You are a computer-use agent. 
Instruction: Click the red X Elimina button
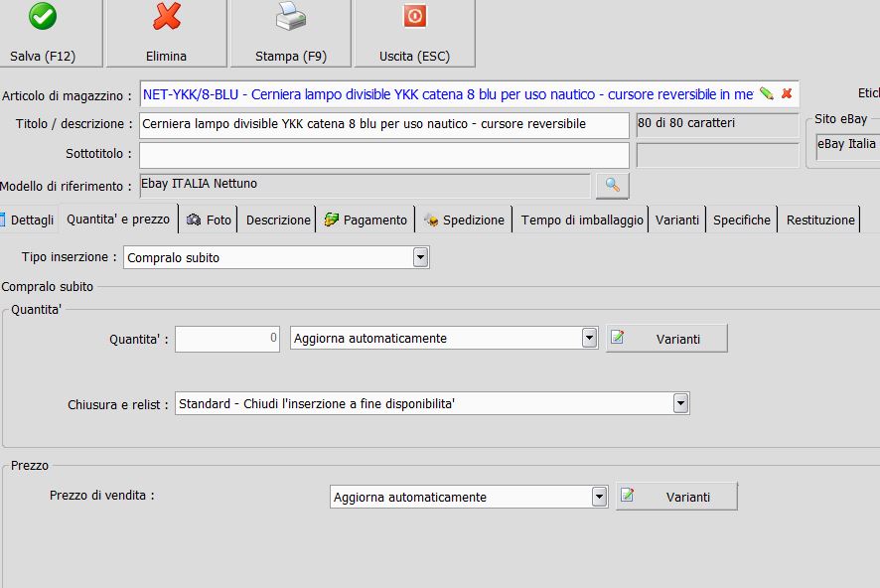[167, 33]
